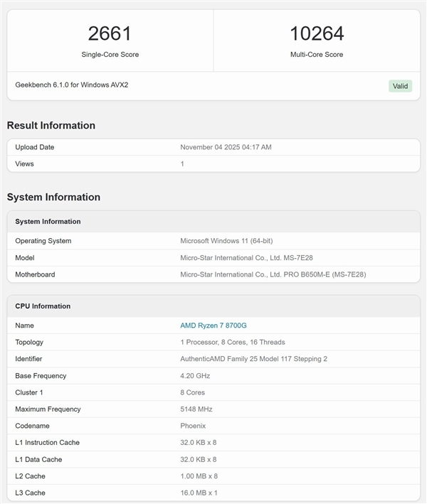
Task: Select the Multi-Core Score label
Action: click(x=317, y=55)
